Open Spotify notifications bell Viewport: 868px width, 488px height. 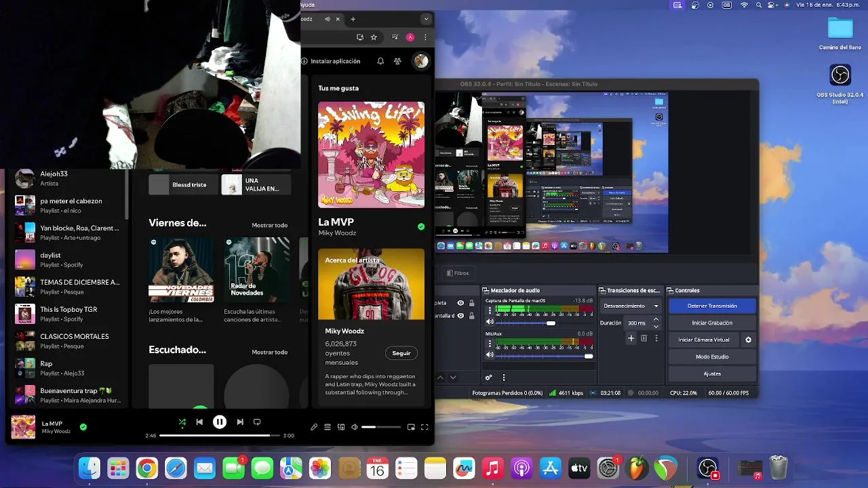pos(380,61)
